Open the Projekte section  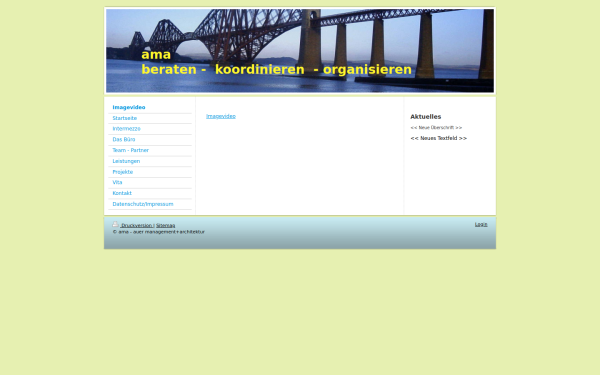tap(150, 172)
